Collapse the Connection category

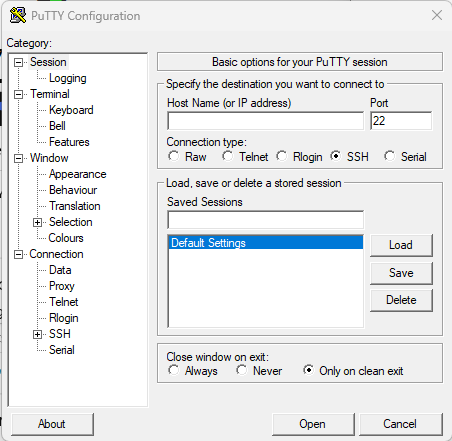tap(19, 254)
